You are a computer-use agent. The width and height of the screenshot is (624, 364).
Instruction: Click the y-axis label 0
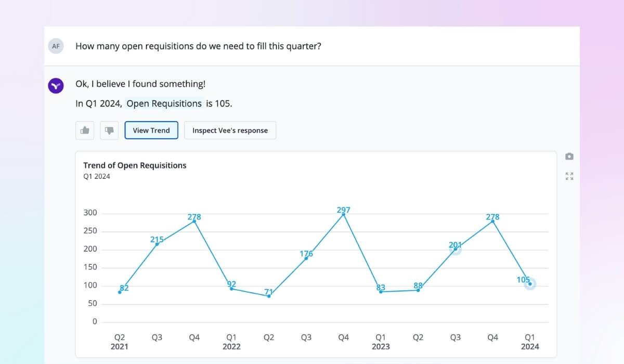95,322
